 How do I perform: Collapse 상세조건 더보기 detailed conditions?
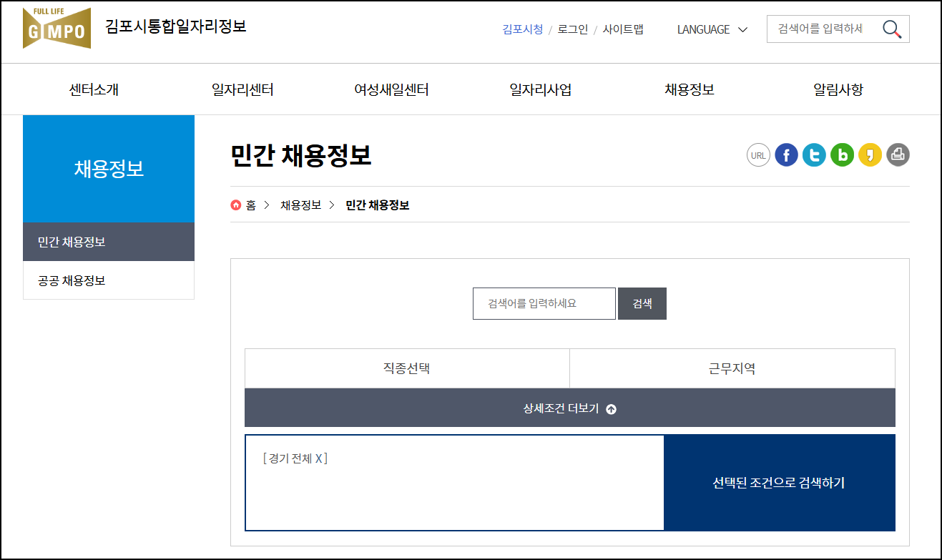pyautogui.click(x=570, y=407)
